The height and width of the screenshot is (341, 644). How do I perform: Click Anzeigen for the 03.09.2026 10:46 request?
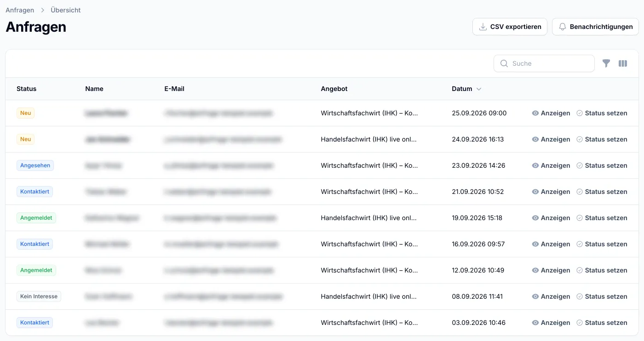tap(551, 323)
